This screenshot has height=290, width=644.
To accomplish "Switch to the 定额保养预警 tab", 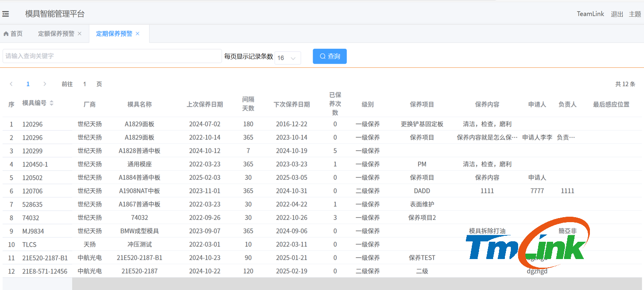I will coord(56,34).
